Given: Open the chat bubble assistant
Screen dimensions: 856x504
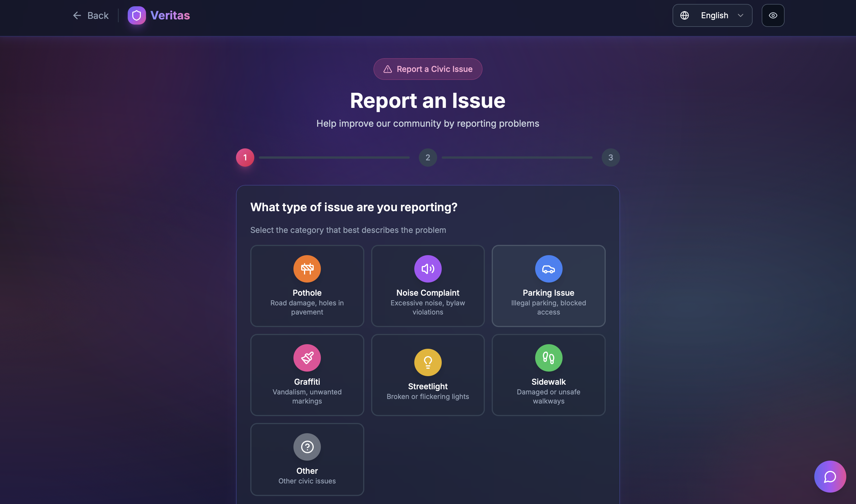Looking at the screenshot, I should point(830,477).
